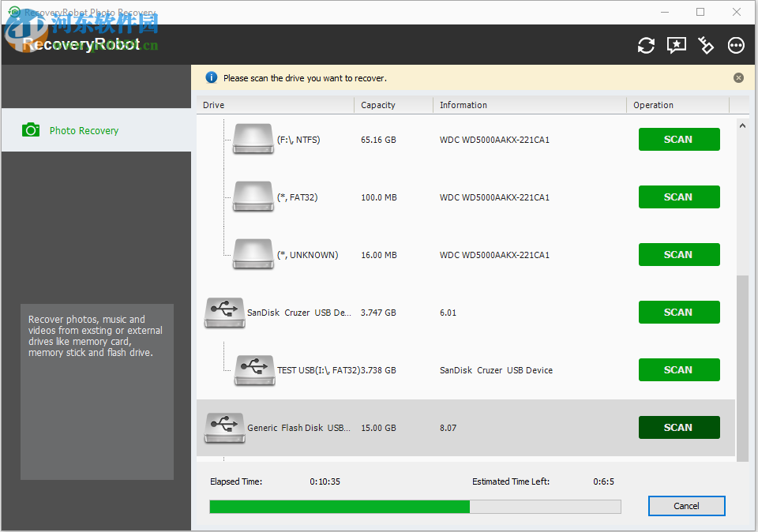Click the Operation column header

point(677,105)
